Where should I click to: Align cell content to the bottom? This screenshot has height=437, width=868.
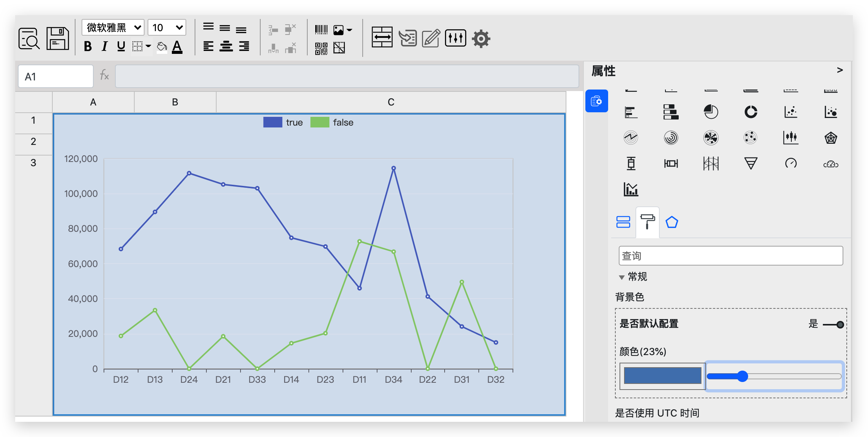point(241,30)
